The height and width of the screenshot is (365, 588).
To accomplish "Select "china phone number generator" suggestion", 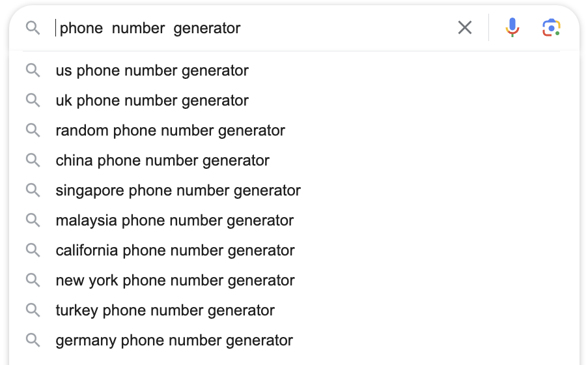I will pyautogui.click(x=162, y=160).
